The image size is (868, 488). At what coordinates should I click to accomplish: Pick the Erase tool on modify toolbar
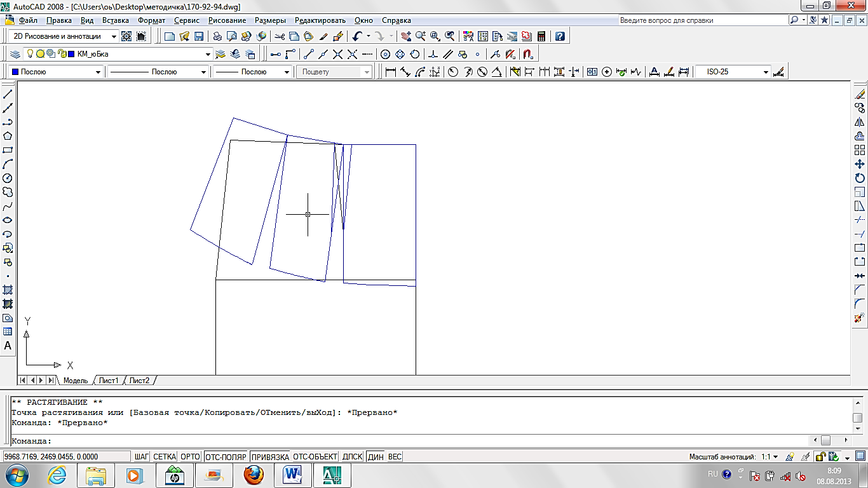(860, 94)
